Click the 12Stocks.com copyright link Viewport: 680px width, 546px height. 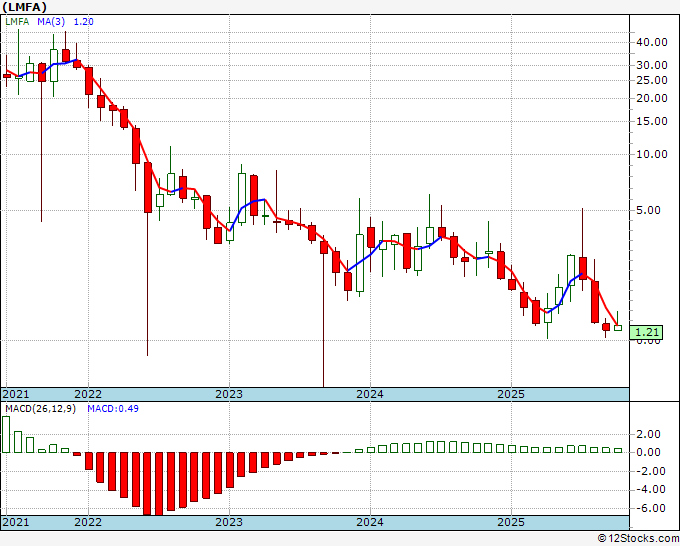pos(638,539)
